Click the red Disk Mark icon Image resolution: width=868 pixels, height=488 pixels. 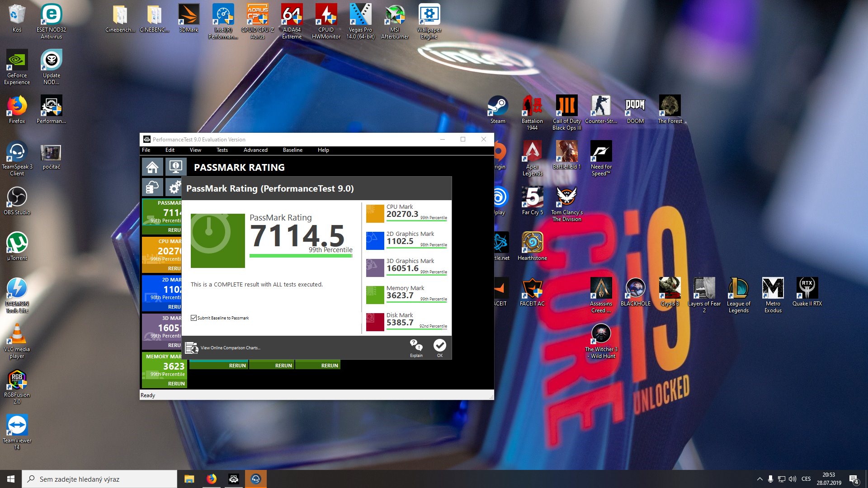click(375, 322)
